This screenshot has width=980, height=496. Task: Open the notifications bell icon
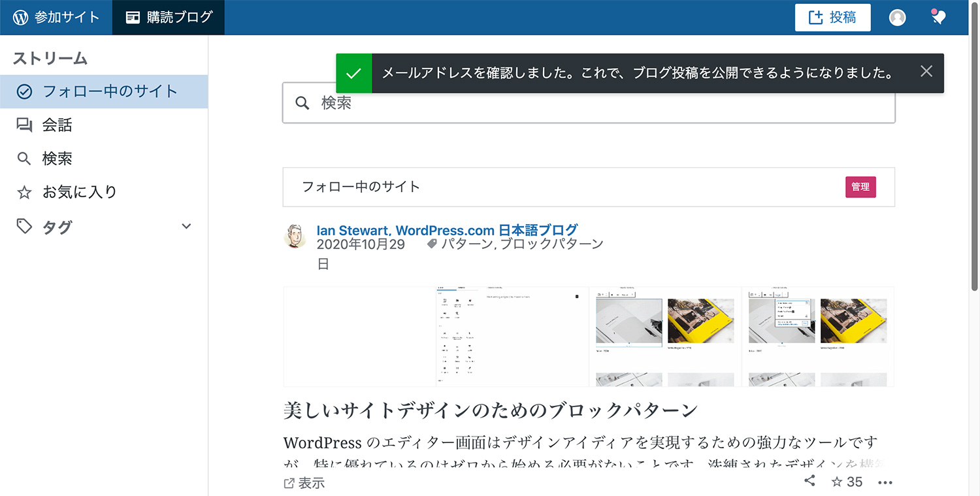tap(938, 18)
